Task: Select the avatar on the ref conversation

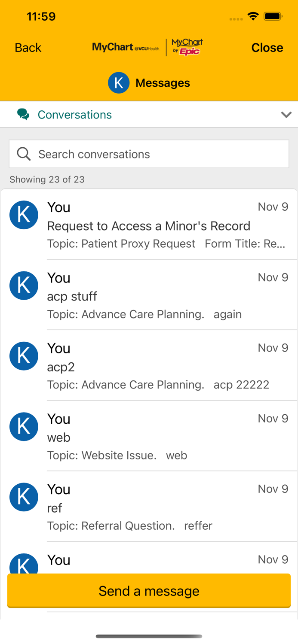Action: coord(24,497)
